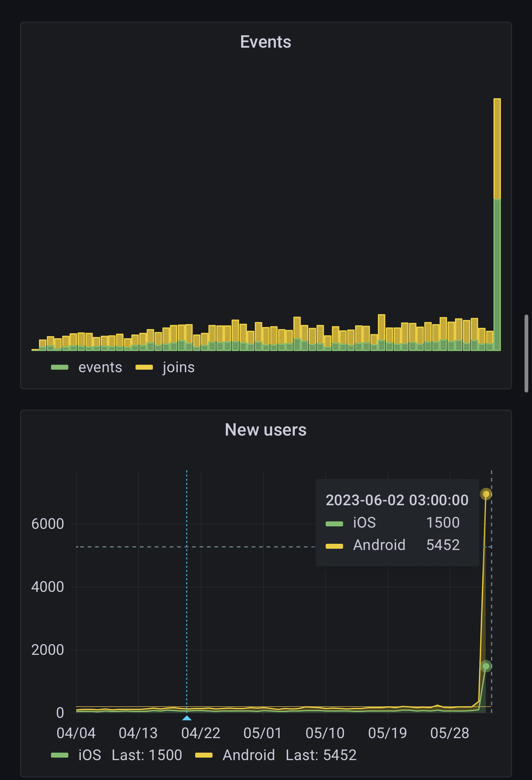Click the 4000 y-axis label
This screenshot has width=532, height=780.
tap(48, 587)
